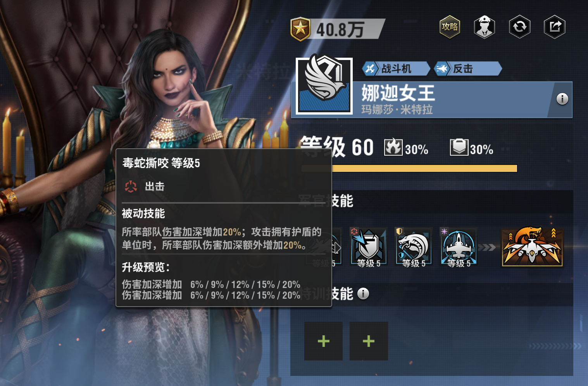Click the swap/refresh officer hexagon icon
This screenshot has height=386, width=588.
tap(519, 27)
